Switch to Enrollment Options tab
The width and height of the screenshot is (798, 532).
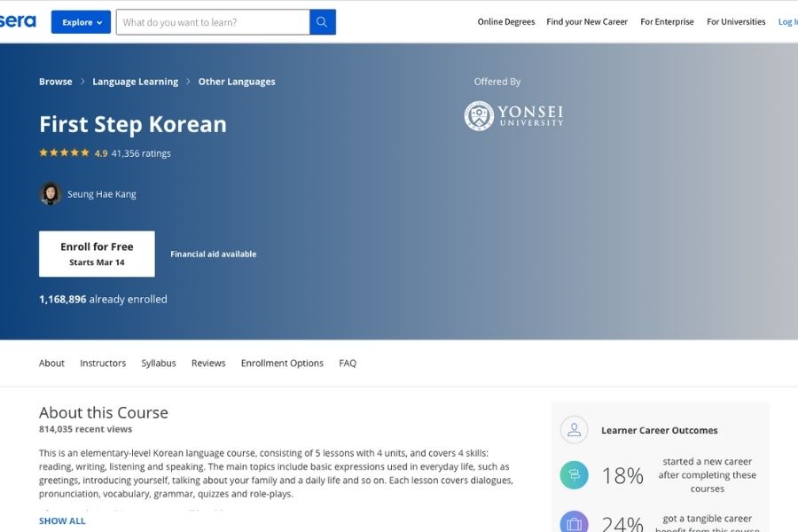tap(282, 363)
